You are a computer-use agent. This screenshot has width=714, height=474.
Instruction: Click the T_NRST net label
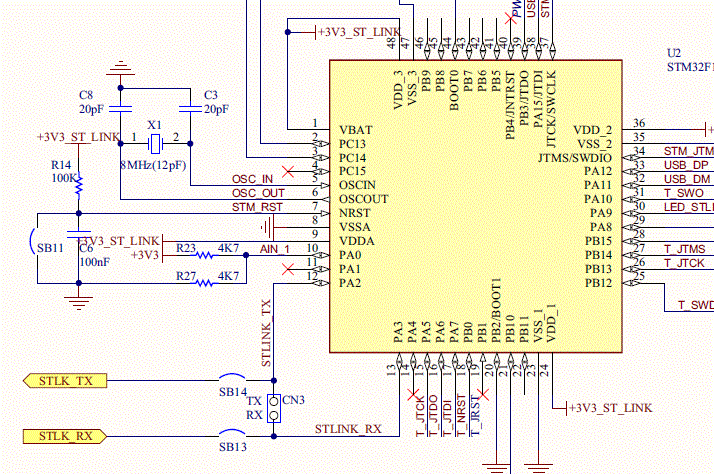[461, 415]
